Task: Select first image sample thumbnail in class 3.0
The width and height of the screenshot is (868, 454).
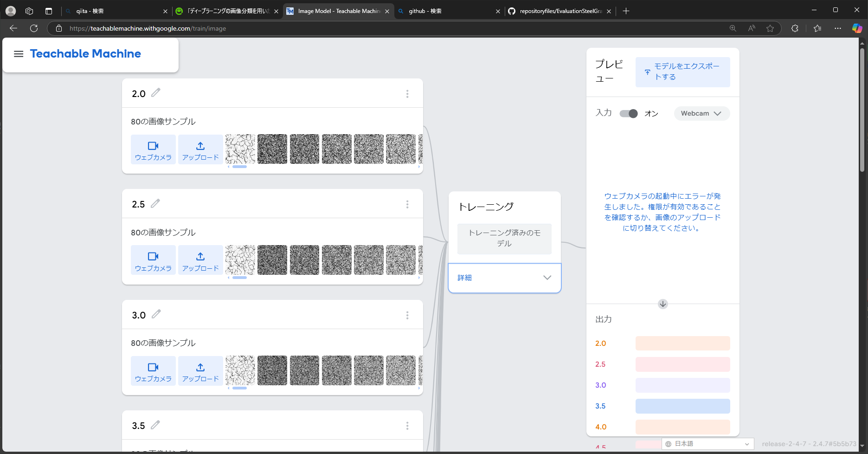Action: coord(240,370)
